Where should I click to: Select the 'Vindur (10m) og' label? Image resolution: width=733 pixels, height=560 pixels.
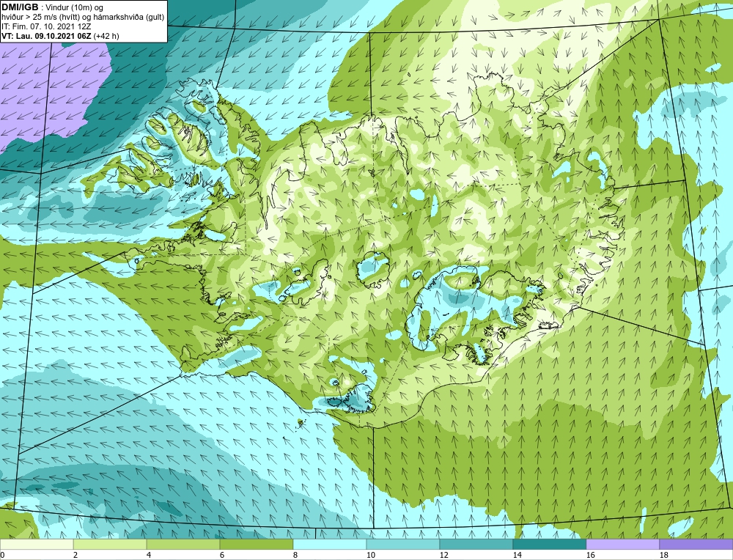pos(75,8)
